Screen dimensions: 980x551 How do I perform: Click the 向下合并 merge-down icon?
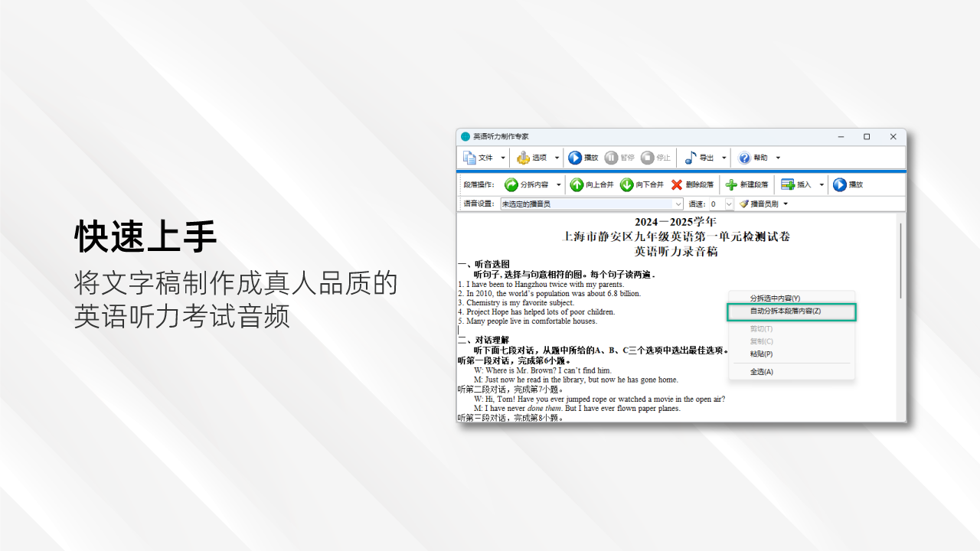[x=626, y=184]
